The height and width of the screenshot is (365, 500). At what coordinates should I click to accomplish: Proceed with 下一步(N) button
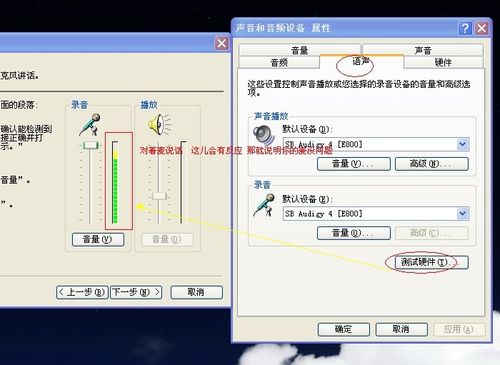point(136,292)
